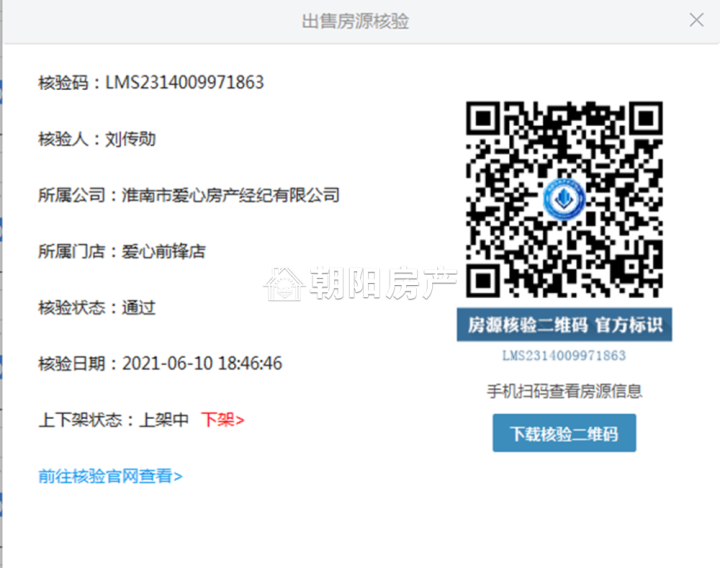Click the 下载核验二维码 button

coord(564,433)
